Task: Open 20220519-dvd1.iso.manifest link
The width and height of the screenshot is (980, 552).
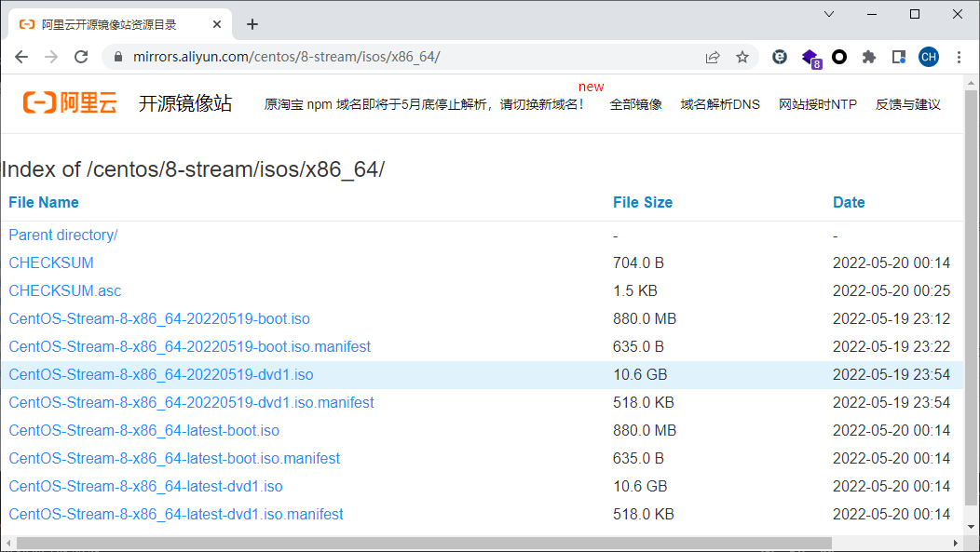Action: tap(191, 403)
